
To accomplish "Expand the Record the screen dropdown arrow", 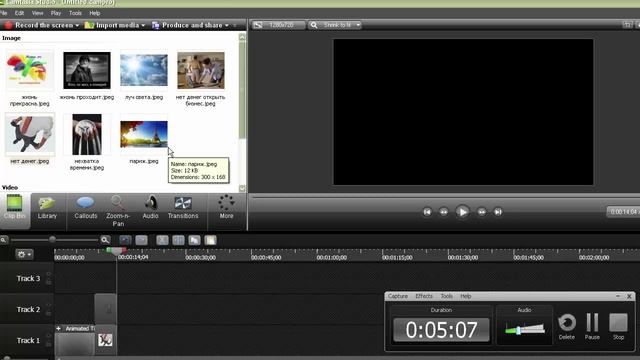I will tap(77, 25).
